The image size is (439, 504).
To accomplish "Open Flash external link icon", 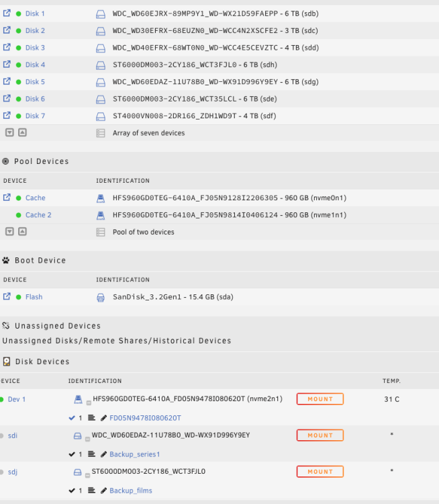I will tap(7, 296).
